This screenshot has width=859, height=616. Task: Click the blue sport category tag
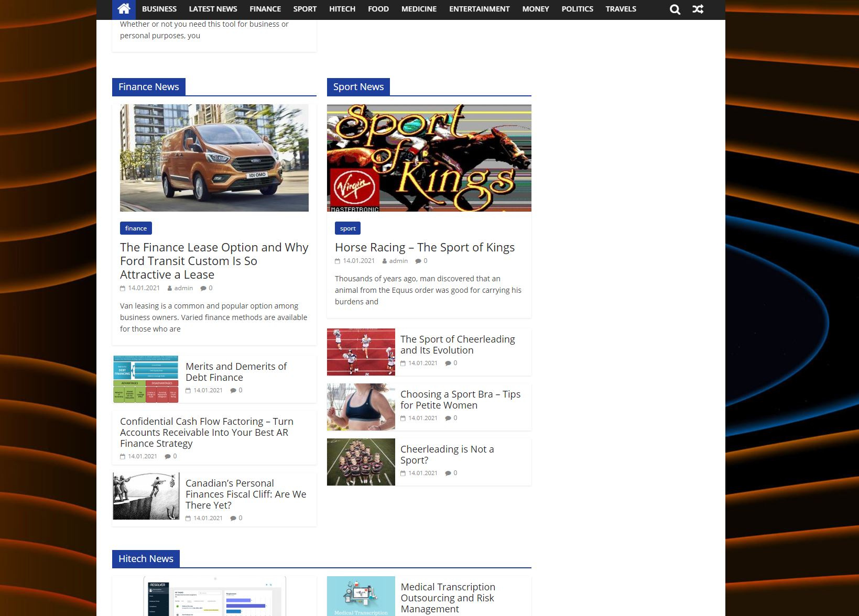point(347,228)
